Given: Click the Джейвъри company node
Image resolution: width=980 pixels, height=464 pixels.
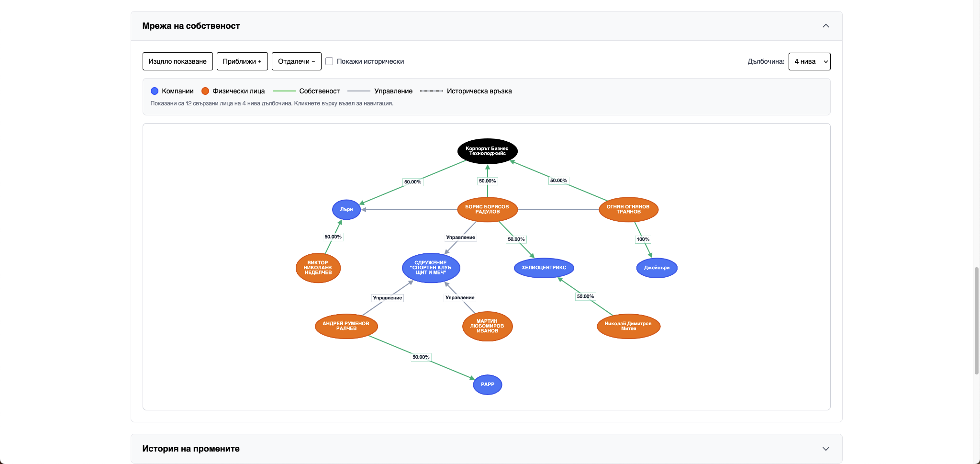Looking at the screenshot, I should (x=657, y=268).
